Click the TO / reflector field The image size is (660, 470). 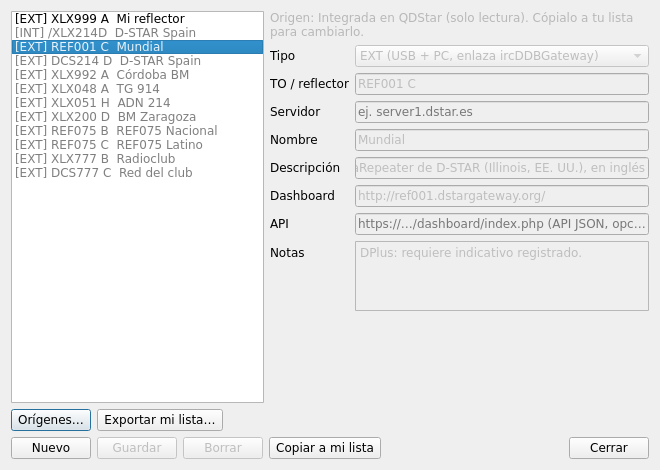click(x=501, y=84)
